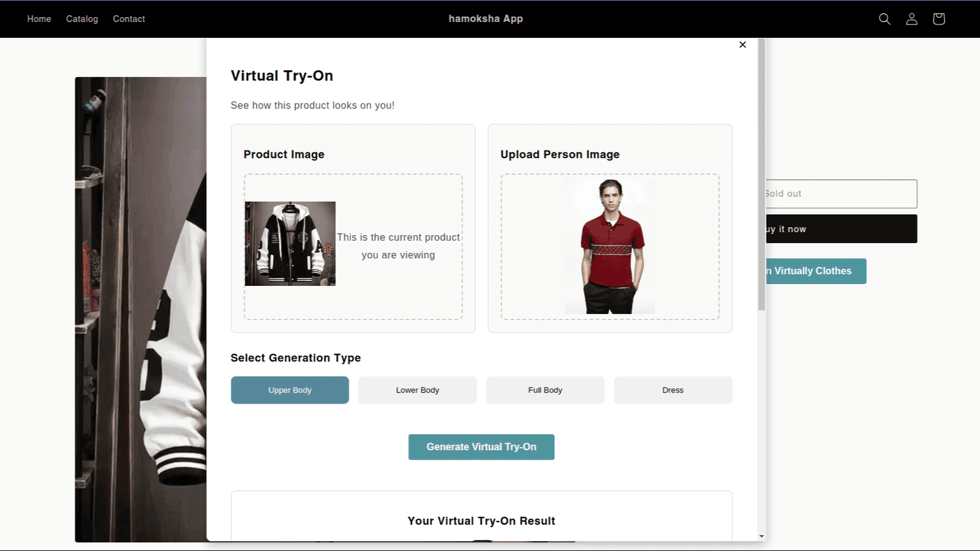This screenshot has height=551, width=980.
Task: Open the shopping cart icon
Action: [x=938, y=19]
